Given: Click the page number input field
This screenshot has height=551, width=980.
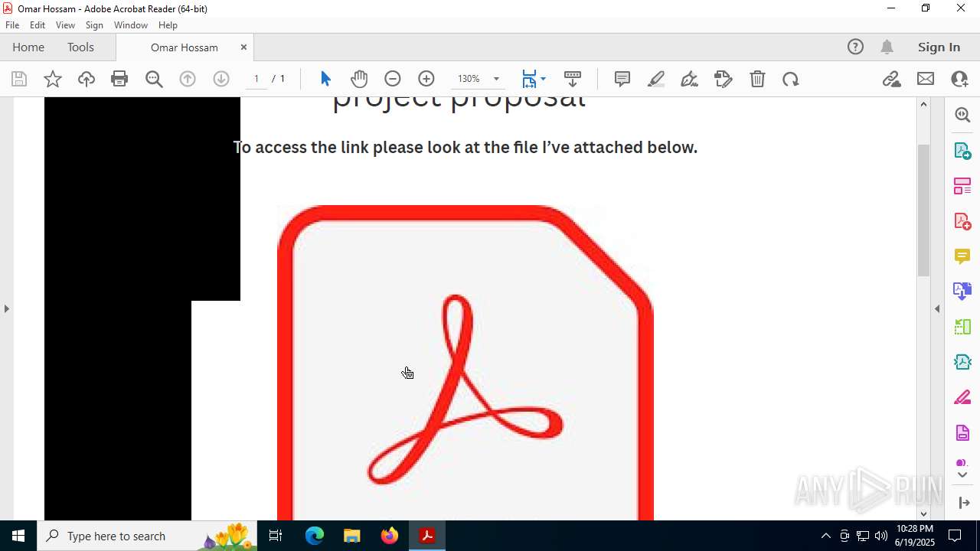Looking at the screenshot, I should pos(256,79).
